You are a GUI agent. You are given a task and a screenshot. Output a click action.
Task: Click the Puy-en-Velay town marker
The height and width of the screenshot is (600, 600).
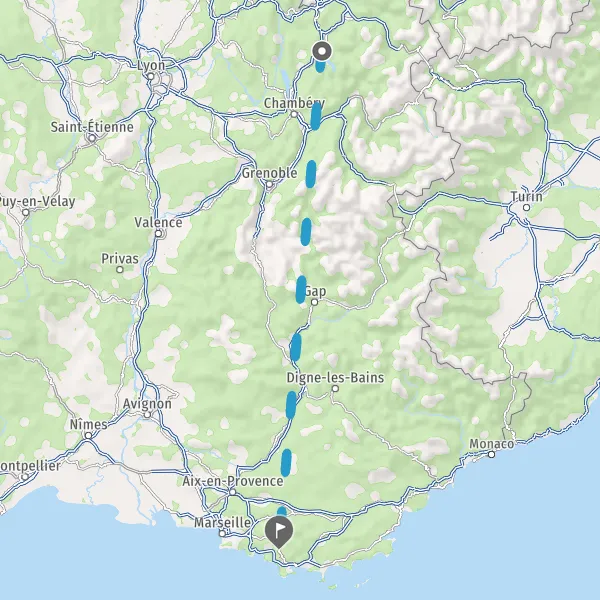tap(26, 212)
